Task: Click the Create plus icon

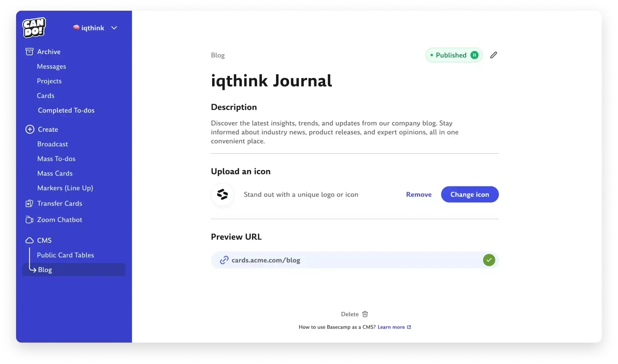Action: pos(30,129)
